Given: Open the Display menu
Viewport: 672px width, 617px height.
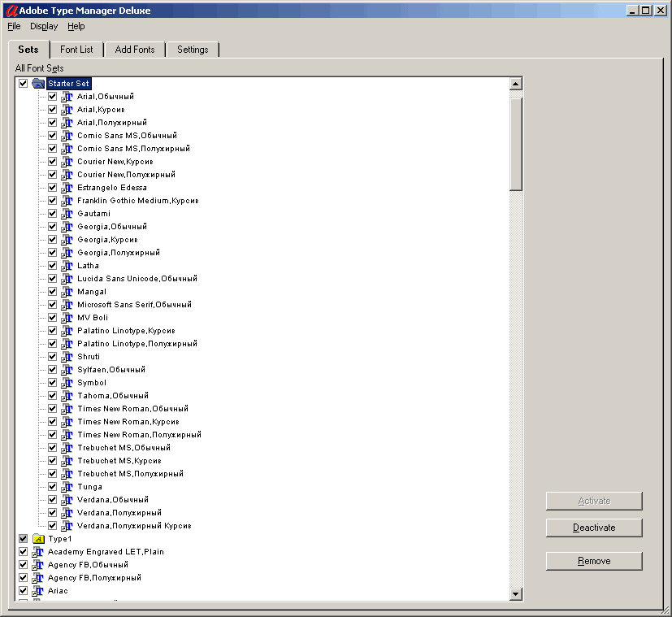Looking at the screenshot, I should [44, 26].
